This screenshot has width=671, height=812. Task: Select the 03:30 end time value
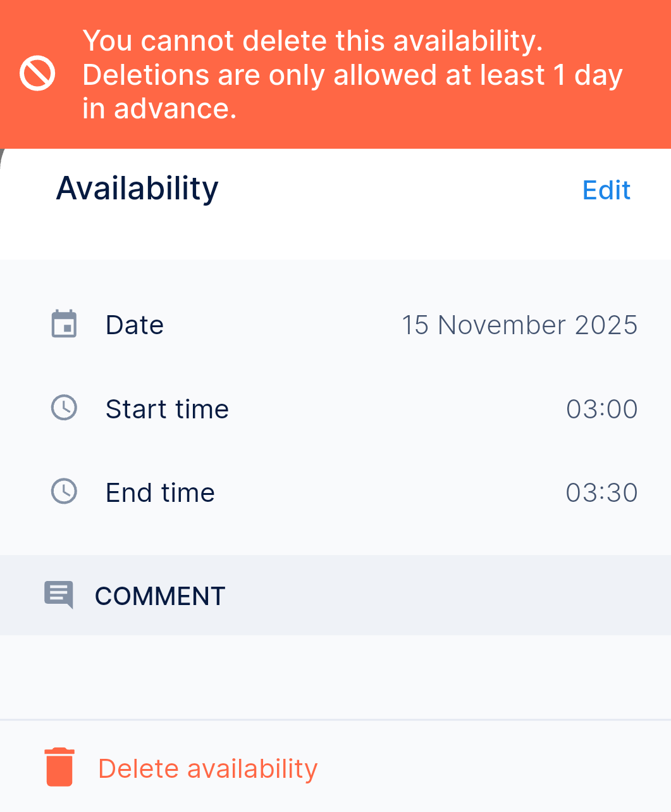coord(601,492)
